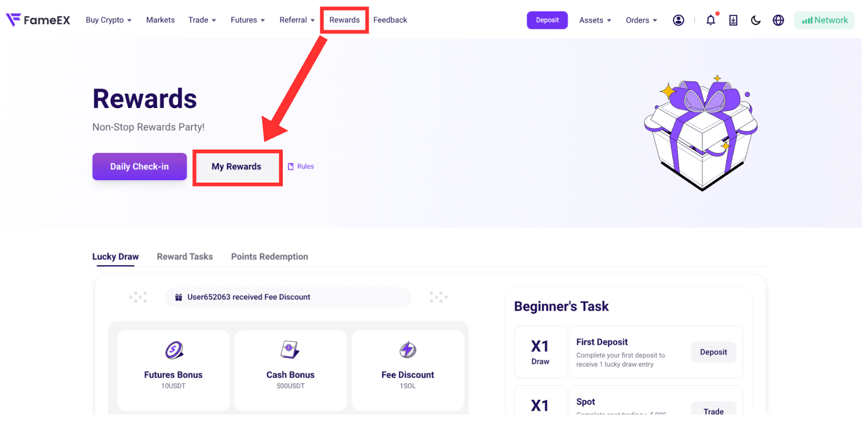
Task: Click the My Rewards button
Action: [x=237, y=167]
